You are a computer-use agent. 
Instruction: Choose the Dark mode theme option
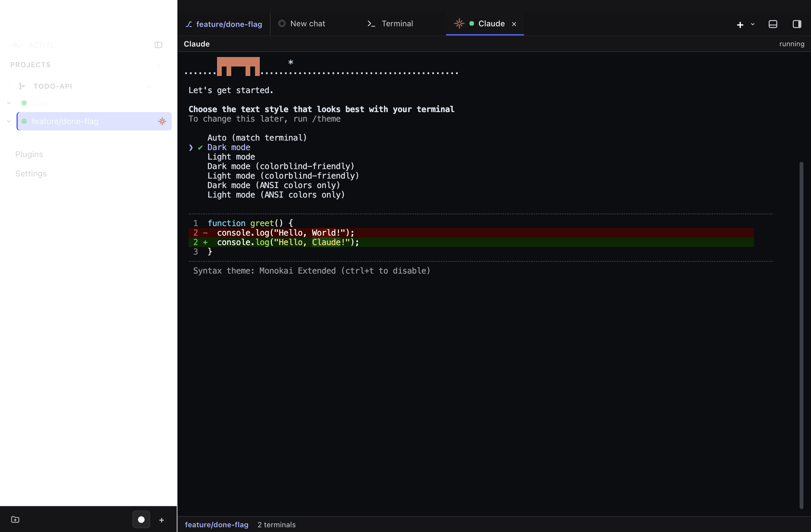229,147
